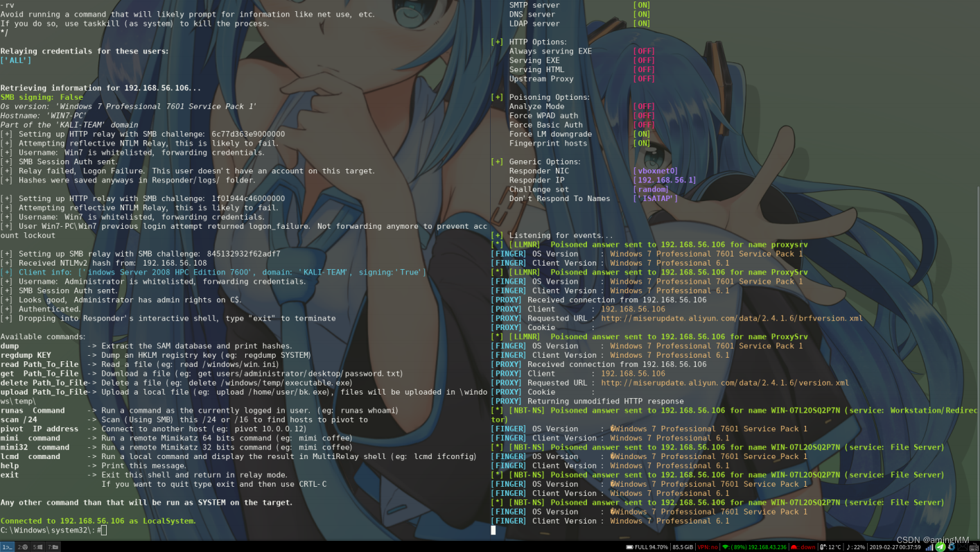Click the Upstream Proxy [OFF] value

tap(645, 79)
